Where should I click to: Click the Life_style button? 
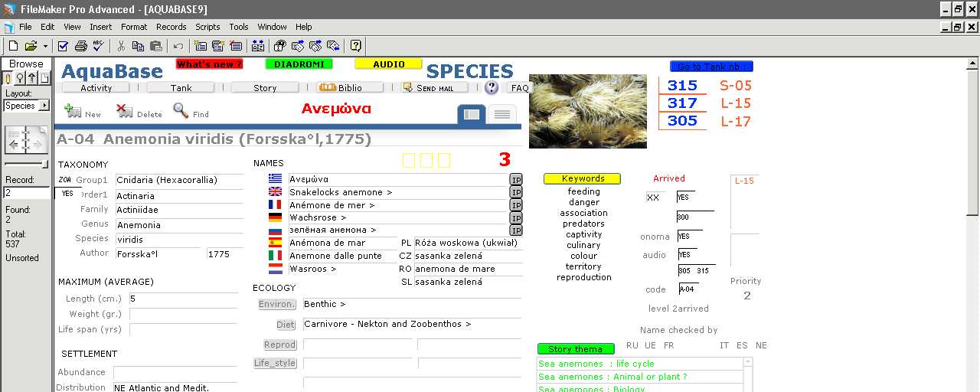tap(275, 363)
